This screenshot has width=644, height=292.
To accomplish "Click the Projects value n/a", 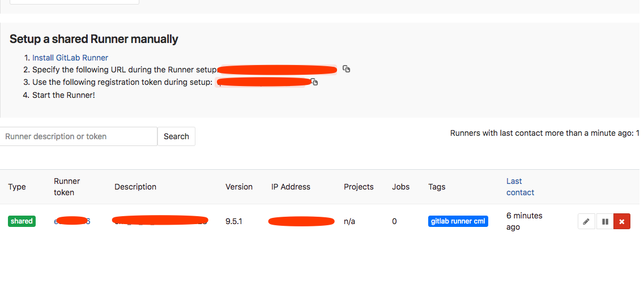I will click(x=349, y=221).
